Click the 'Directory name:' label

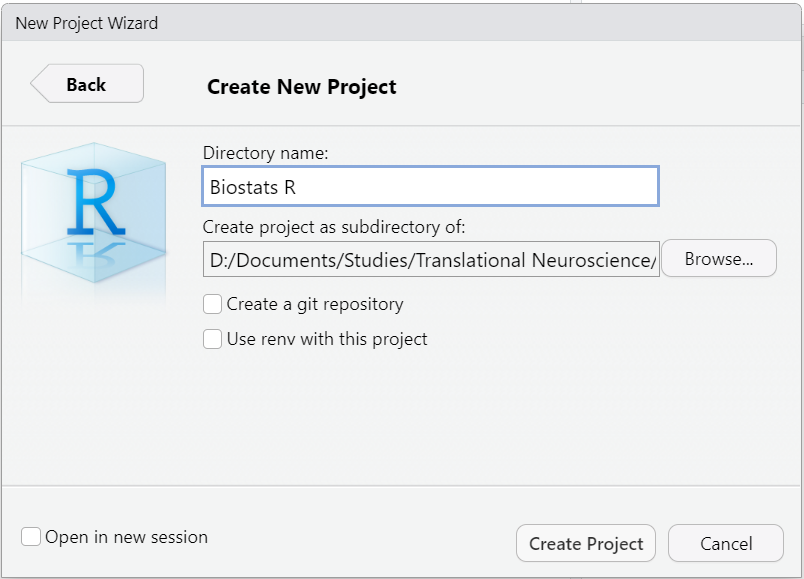[265, 153]
